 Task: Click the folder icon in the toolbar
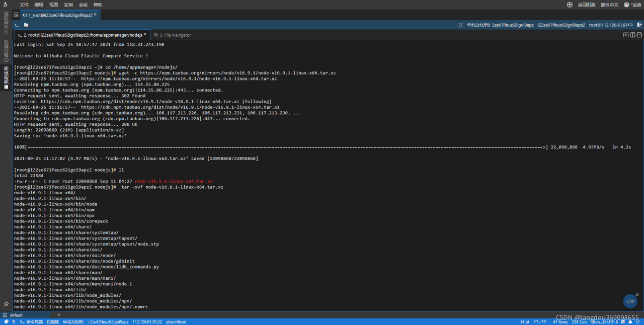26,25
